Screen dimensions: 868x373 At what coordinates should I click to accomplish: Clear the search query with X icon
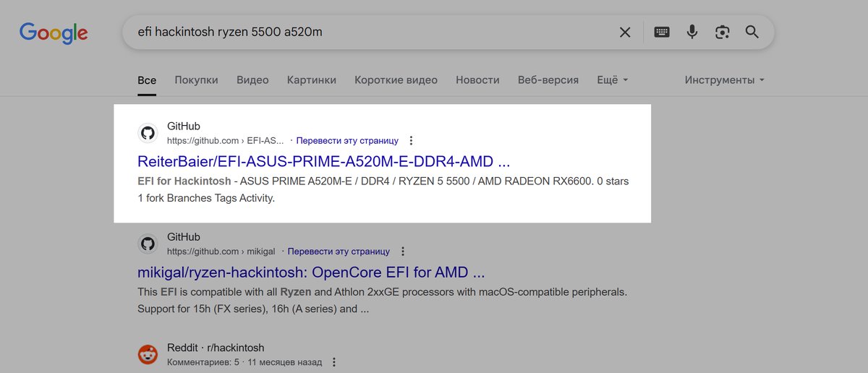click(x=625, y=32)
